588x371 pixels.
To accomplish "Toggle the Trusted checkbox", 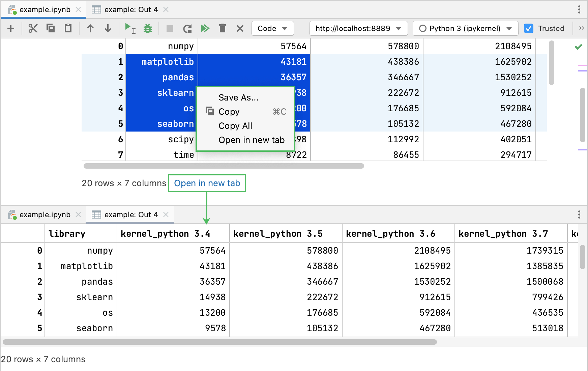I will pos(529,28).
